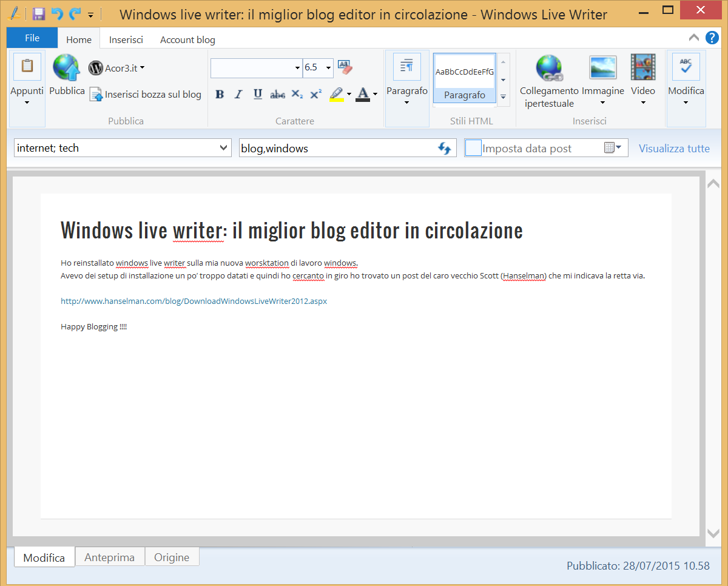Open the calendar date picker dropdown
Viewport: 728px width, 586px height.
click(613, 148)
